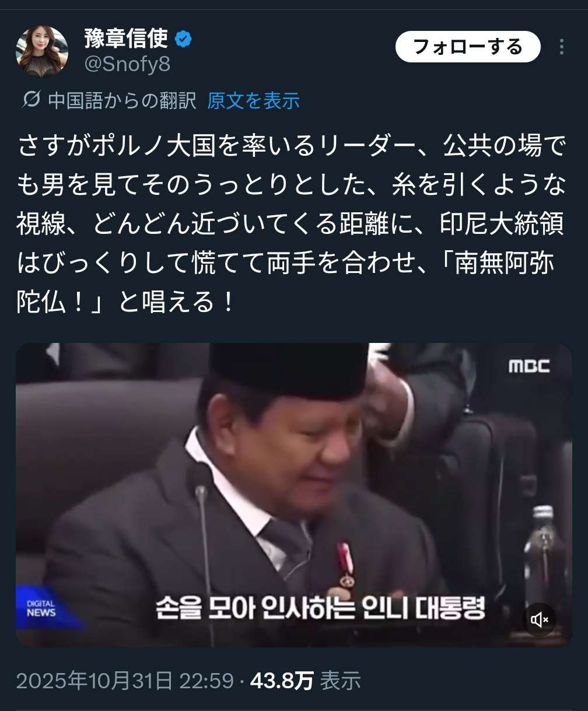Click the MBC logo watermark

click(528, 366)
